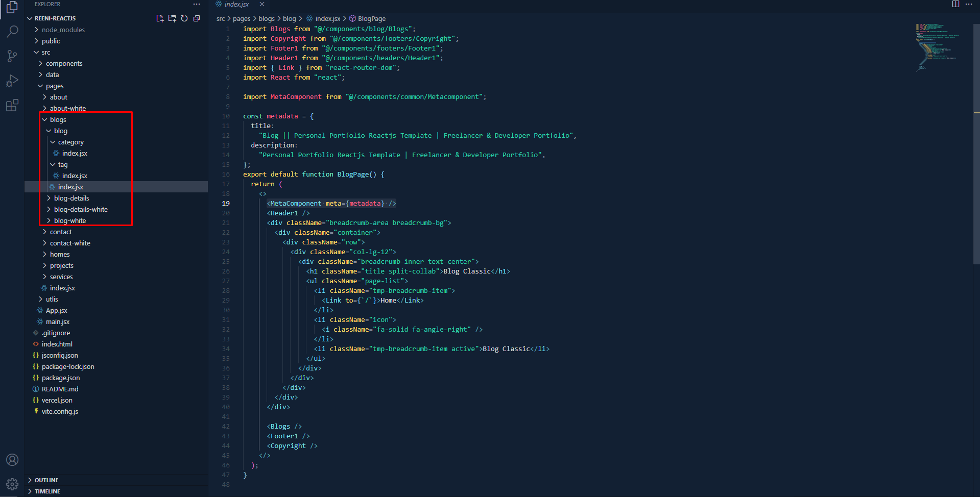The height and width of the screenshot is (497, 980).
Task: Open the Accounts menu icon
Action: click(12, 460)
